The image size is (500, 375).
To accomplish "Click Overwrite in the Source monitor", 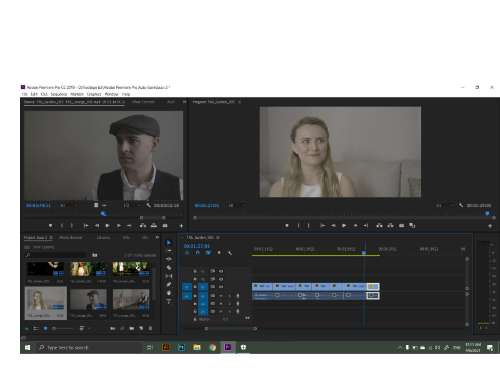I will (x=154, y=226).
